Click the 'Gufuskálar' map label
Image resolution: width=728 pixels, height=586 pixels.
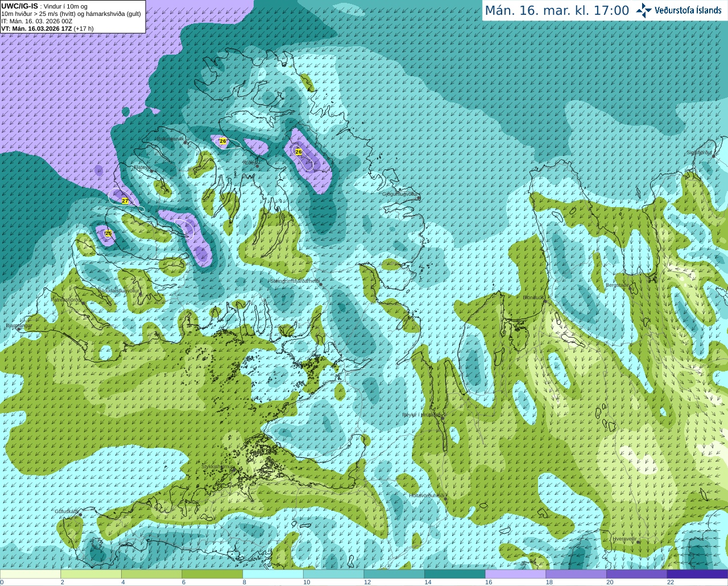point(67,511)
